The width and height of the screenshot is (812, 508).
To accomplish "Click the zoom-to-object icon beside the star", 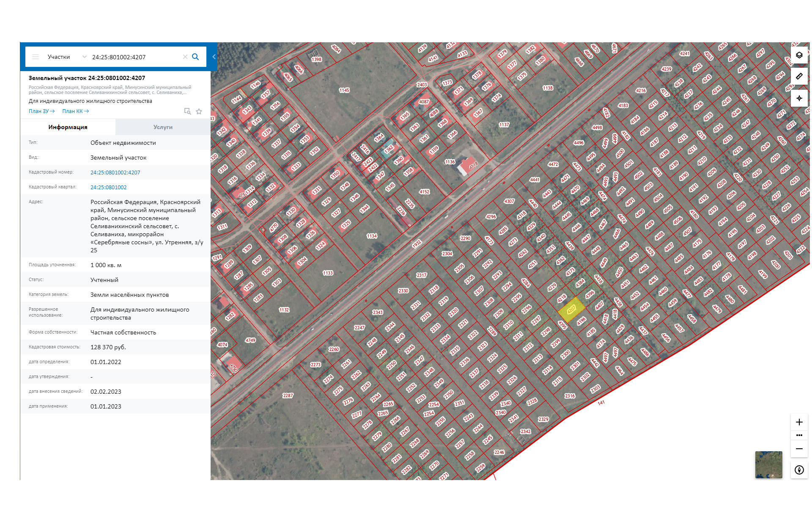I will pos(187,111).
